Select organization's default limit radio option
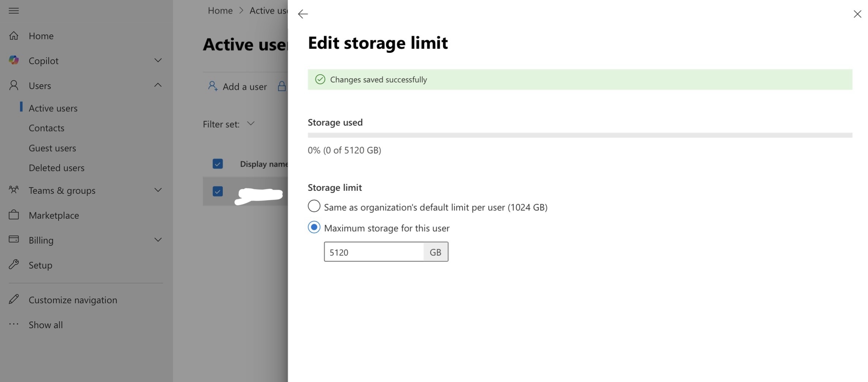 [x=314, y=206]
